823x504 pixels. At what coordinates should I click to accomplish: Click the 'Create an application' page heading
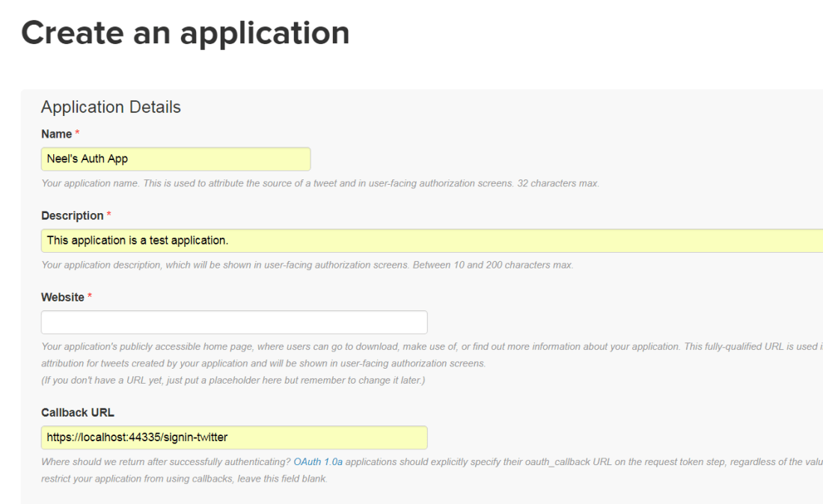(x=185, y=33)
